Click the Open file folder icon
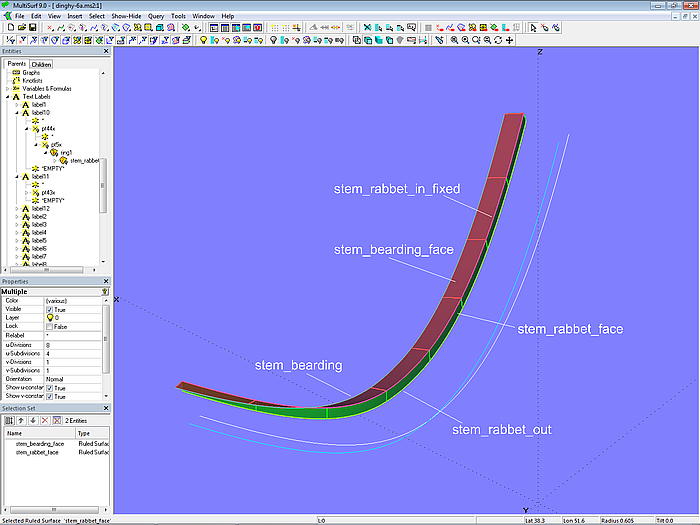Image resolution: width=700 pixels, height=525 pixels. (x=20, y=27)
